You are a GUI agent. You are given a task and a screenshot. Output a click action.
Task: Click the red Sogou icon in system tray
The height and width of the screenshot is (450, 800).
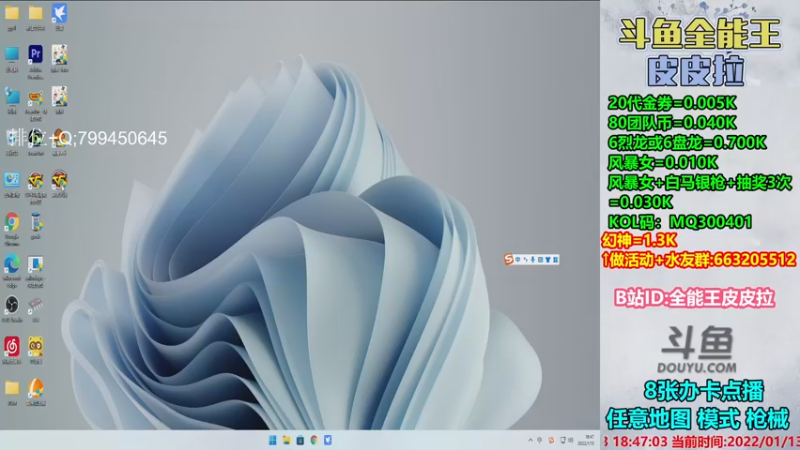(x=551, y=440)
